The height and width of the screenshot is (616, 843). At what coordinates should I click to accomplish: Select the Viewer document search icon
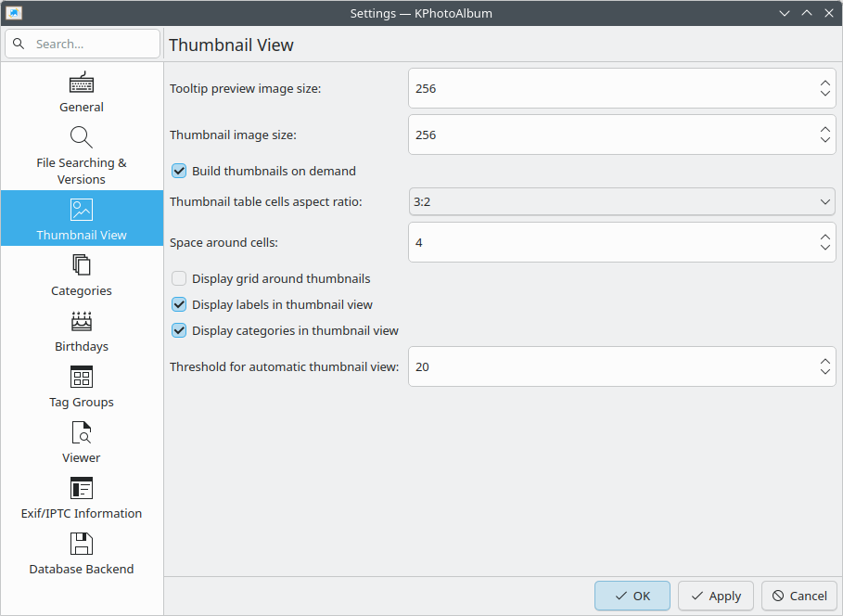82,432
